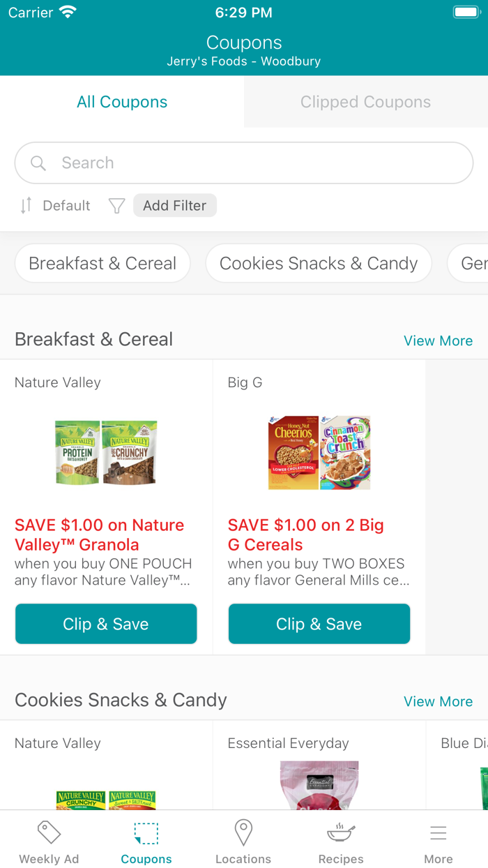Click the sort arrows icon next to Default
Screen dimensions: 488x868
point(25,205)
